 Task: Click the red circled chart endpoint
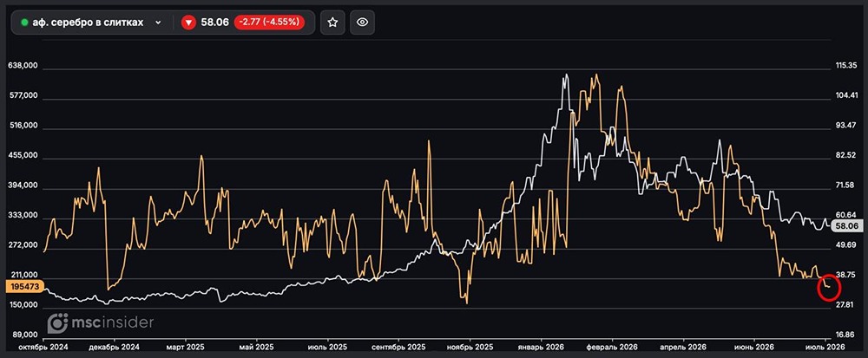(829, 287)
